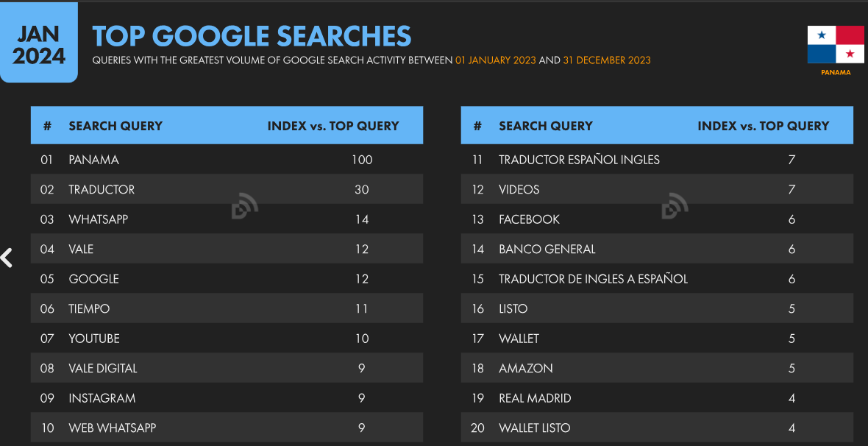Screen dimensions: 868x446
Task: Click the WALLET LISTO entry ranked 20
Action: (x=657, y=428)
